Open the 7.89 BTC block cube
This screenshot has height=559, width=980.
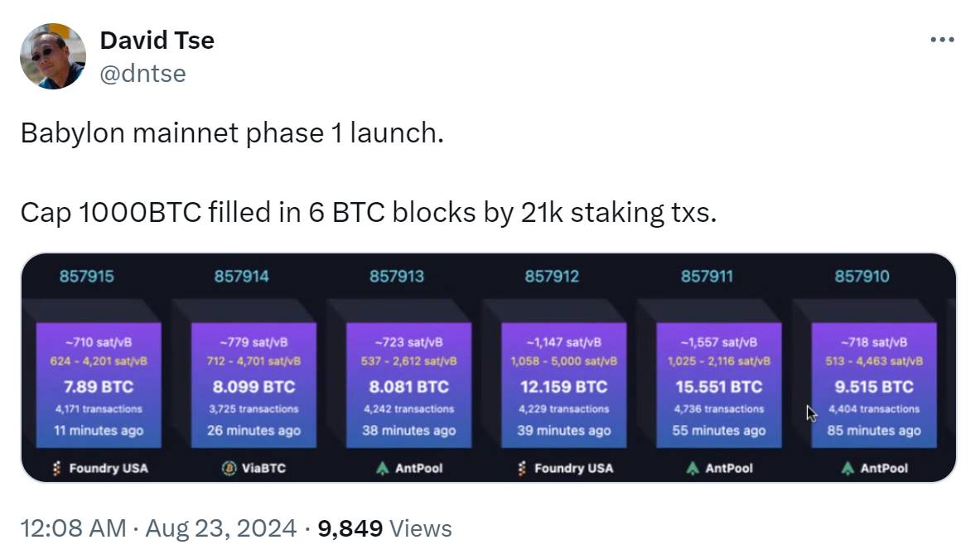click(x=99, y=385)
